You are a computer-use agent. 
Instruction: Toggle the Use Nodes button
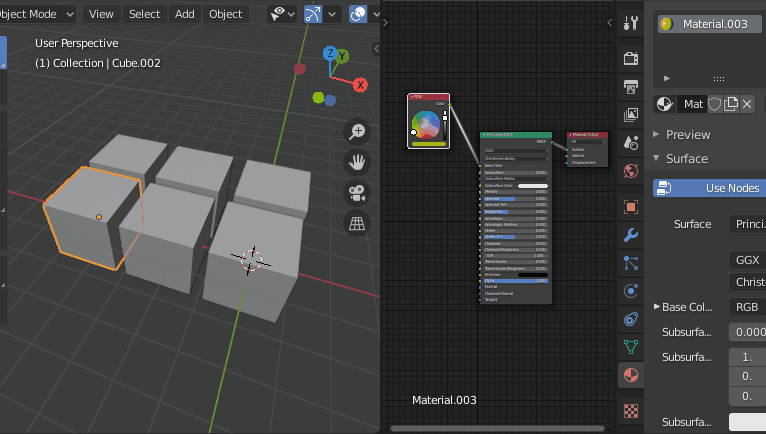[709, 188]
